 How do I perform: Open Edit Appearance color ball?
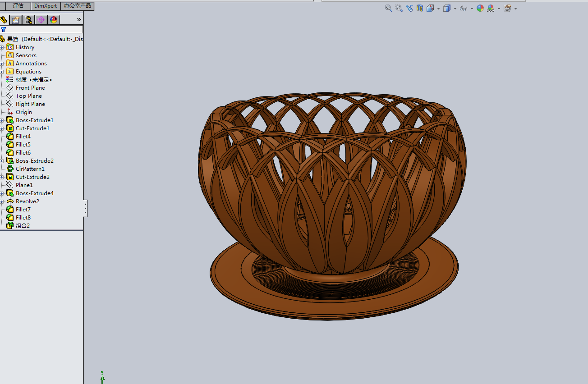[480, 8]
